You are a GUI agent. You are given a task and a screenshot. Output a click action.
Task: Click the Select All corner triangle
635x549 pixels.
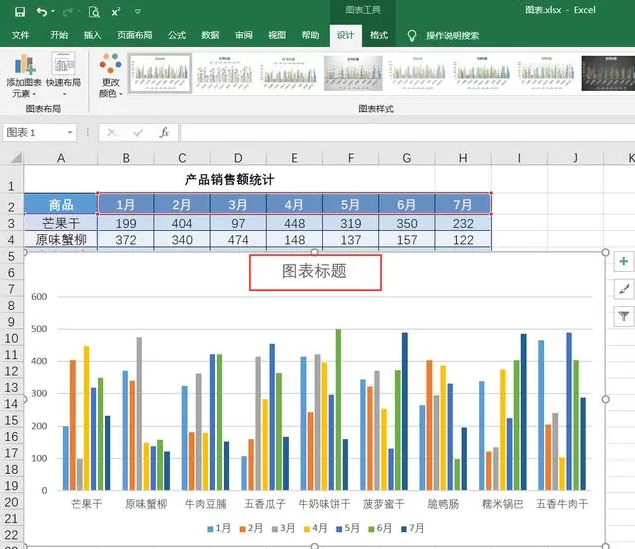tap(16, 157)
